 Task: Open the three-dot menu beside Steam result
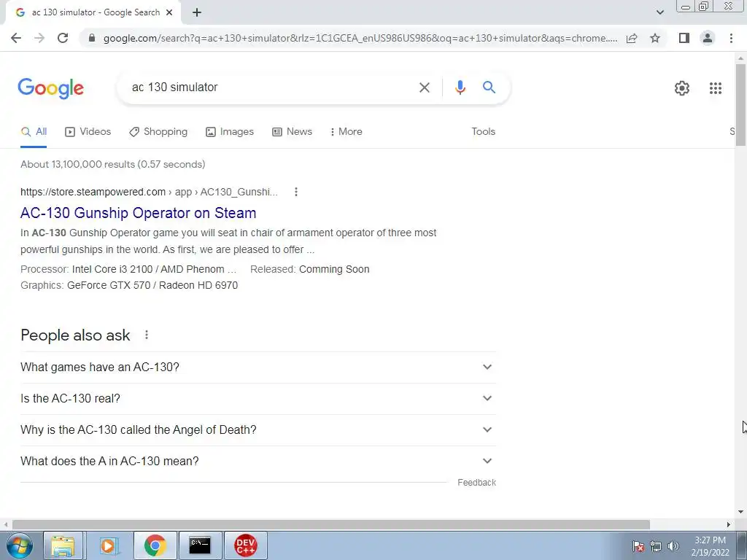pos(296,192)
